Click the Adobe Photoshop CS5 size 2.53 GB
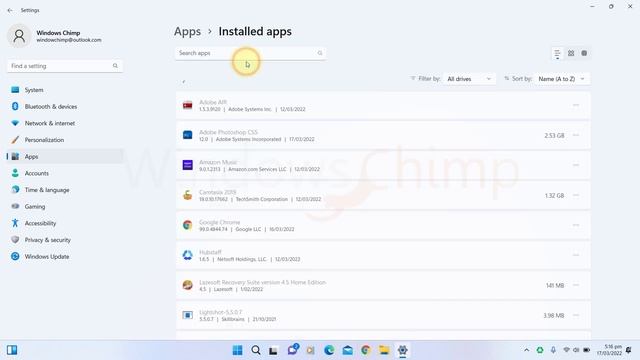 click(554, 136)
